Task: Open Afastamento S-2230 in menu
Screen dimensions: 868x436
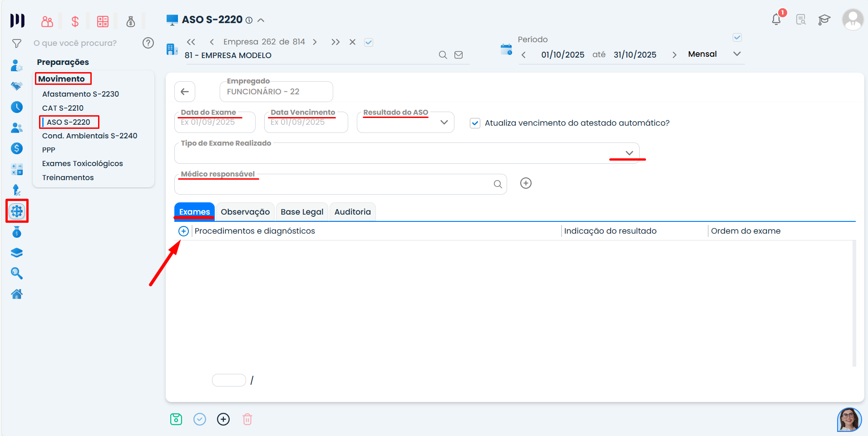Action: [80, 94]
